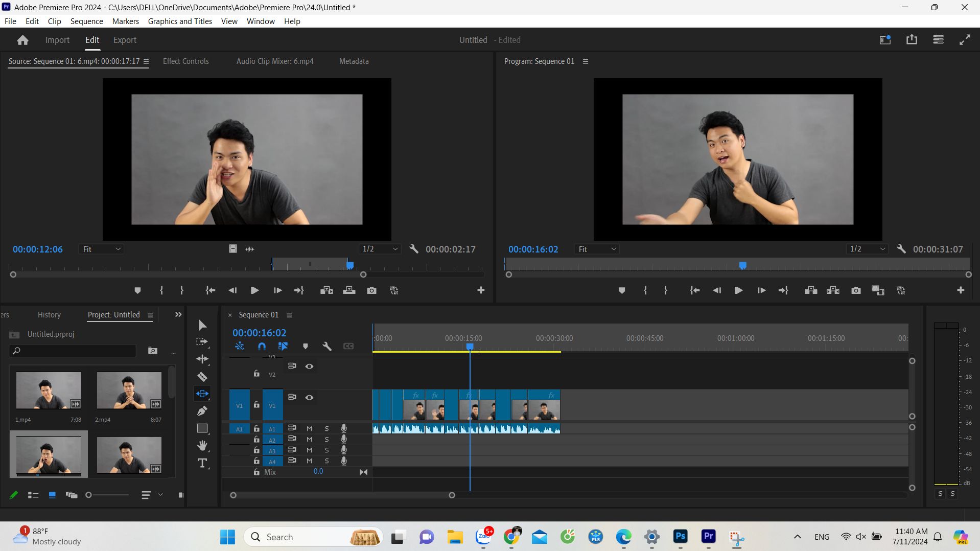
Task: Select the Pen tool
Action: (202, 411)
